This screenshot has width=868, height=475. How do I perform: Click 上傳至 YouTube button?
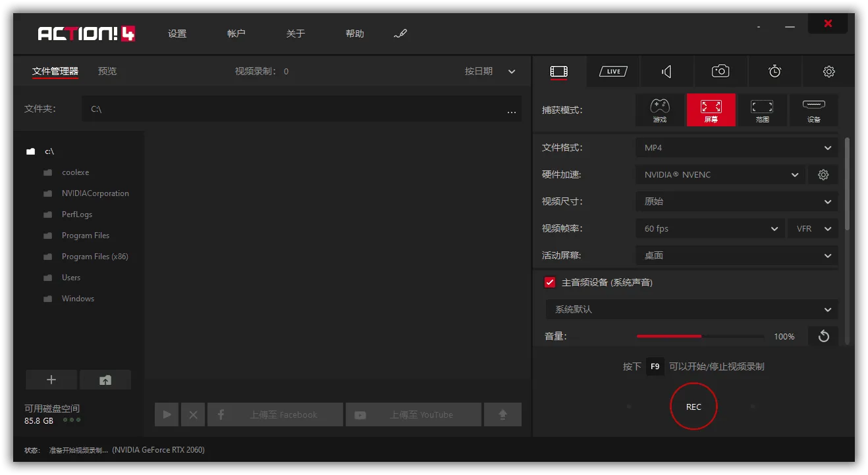coord(414,414)
